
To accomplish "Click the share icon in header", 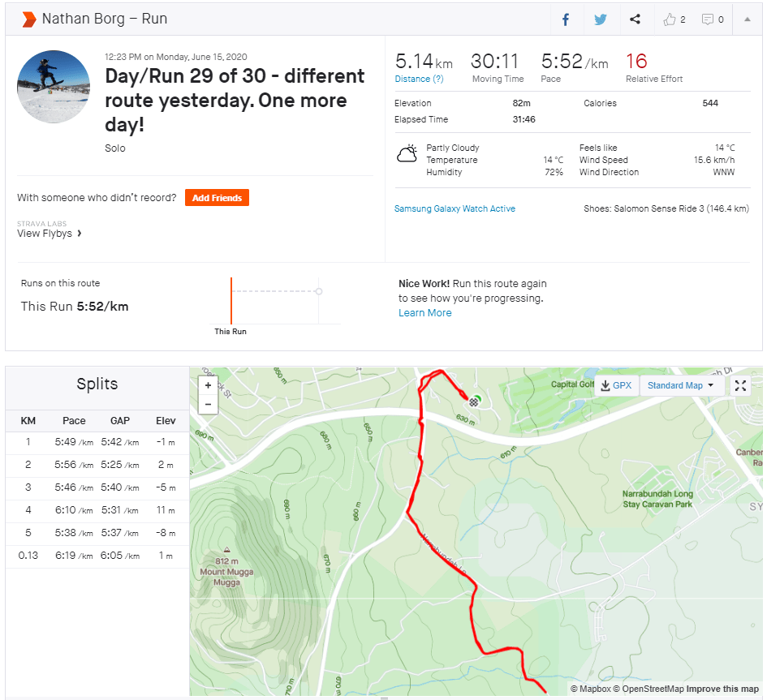I will [635, 19].
